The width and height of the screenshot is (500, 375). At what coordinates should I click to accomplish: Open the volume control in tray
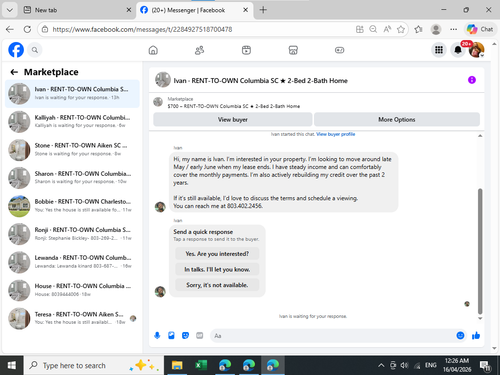click(404, 366)
